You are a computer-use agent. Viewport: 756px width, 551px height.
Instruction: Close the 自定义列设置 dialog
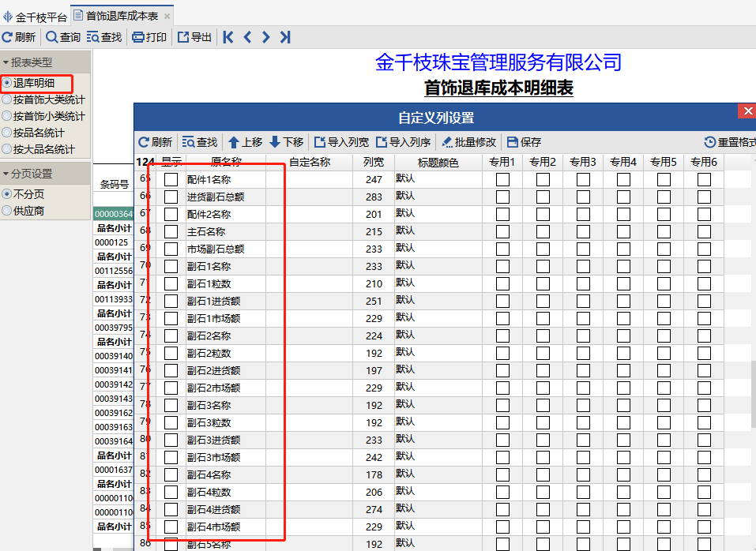[x=747, y=111]
